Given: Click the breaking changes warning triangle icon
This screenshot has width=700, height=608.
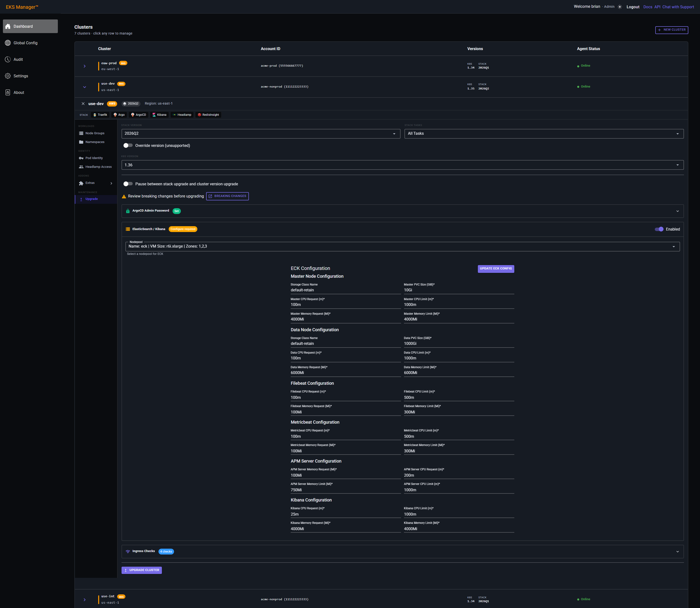Looking at the screenshot, I should 124,197.
